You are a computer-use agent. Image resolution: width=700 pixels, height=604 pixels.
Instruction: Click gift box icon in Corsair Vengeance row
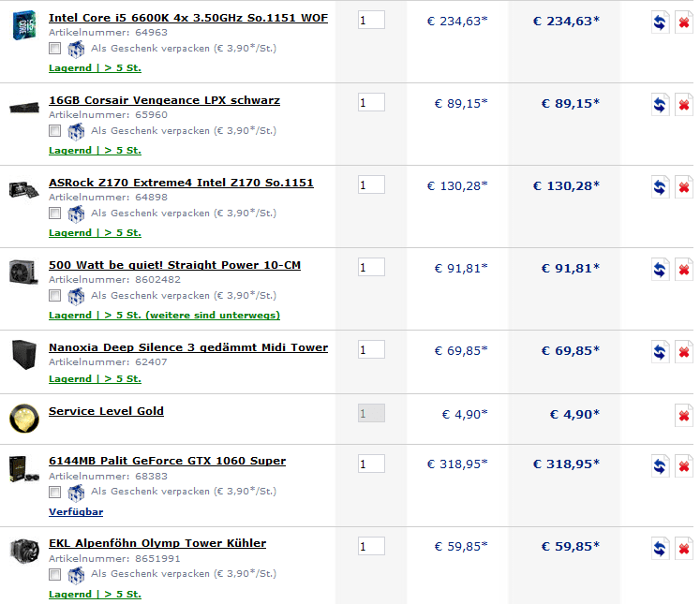pos(76,131)
